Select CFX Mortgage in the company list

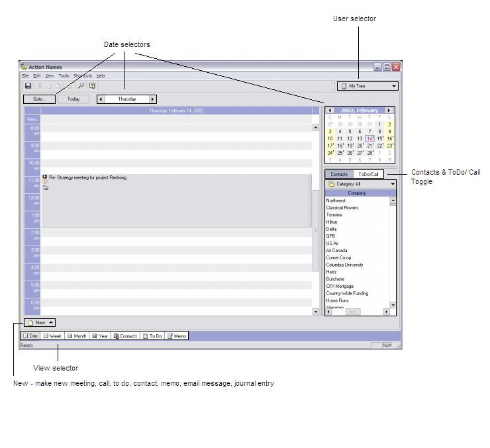[x=340, y=287]
